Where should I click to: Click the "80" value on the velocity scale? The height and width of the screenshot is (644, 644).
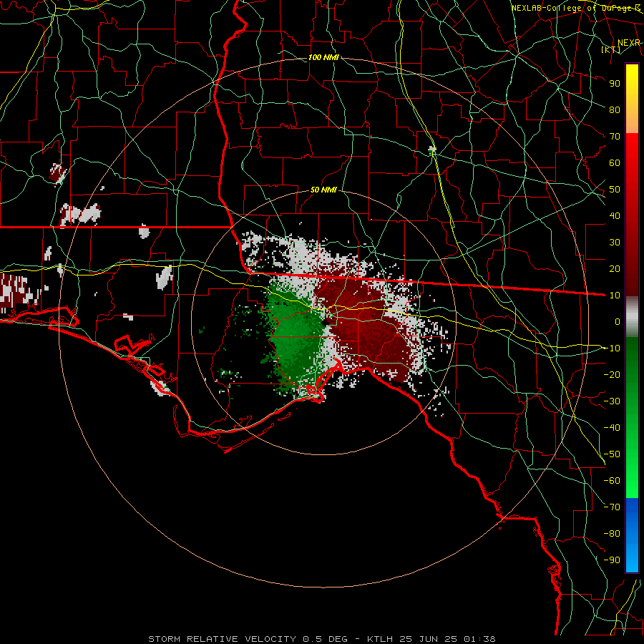tap(615, 109)
